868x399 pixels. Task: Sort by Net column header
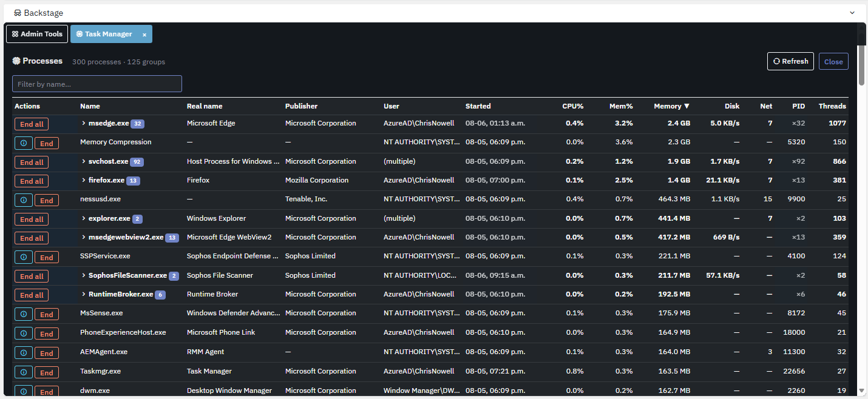click(766, 106)
